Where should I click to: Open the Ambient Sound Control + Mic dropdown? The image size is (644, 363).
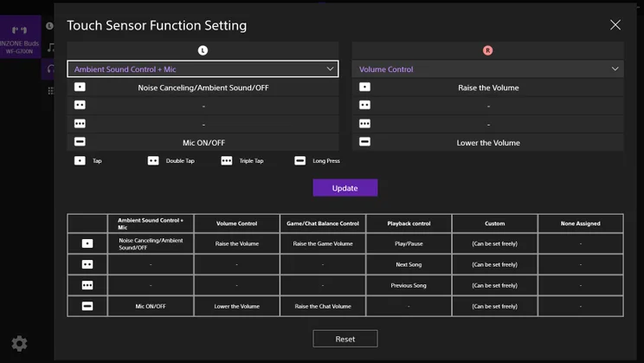(x=203, y=69)
